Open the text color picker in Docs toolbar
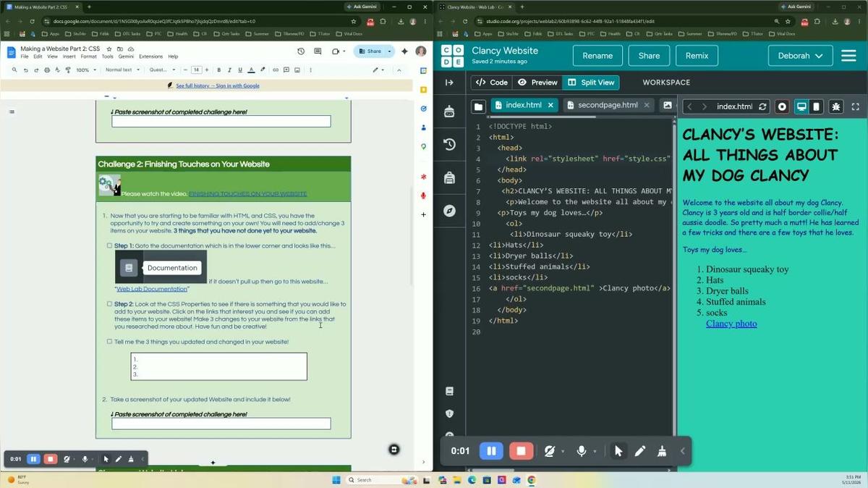Screen dimensions: 868x488 (x=251, y=70)
